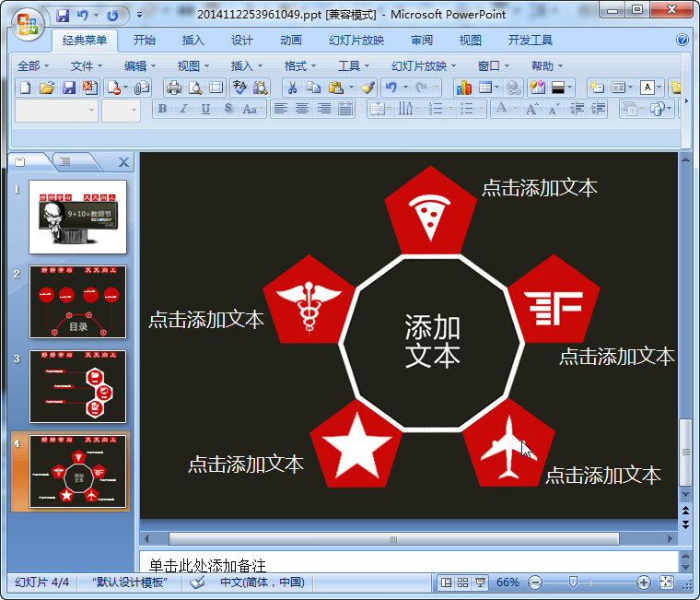Switch to Normal view in status bar

[446, 582]
